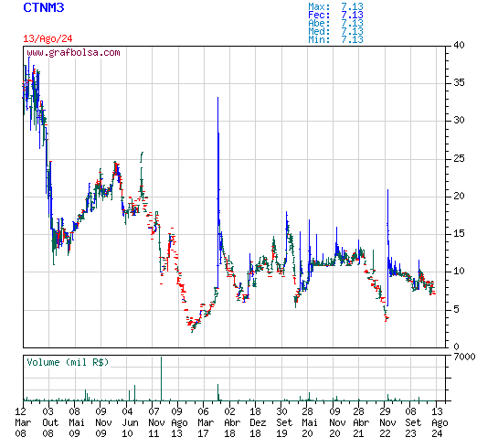
Task: Click the 7000 volume axis label
Action: [x=464, y=357]
